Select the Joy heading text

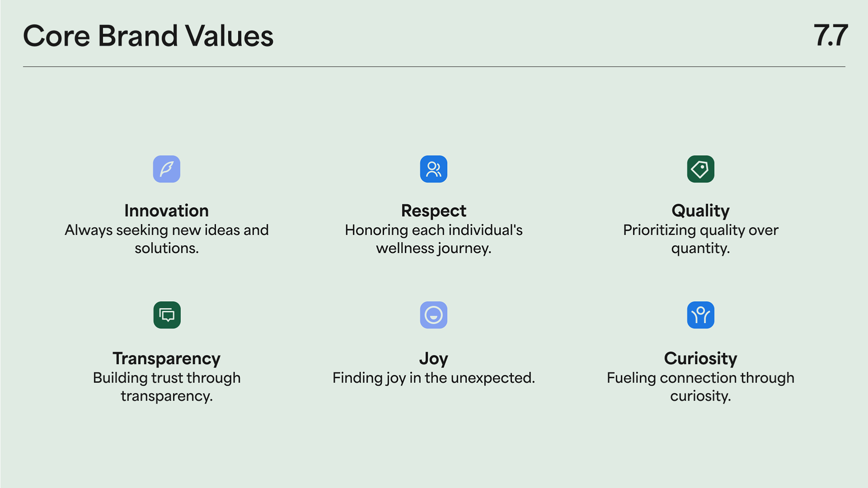click(x=434, y=359)
